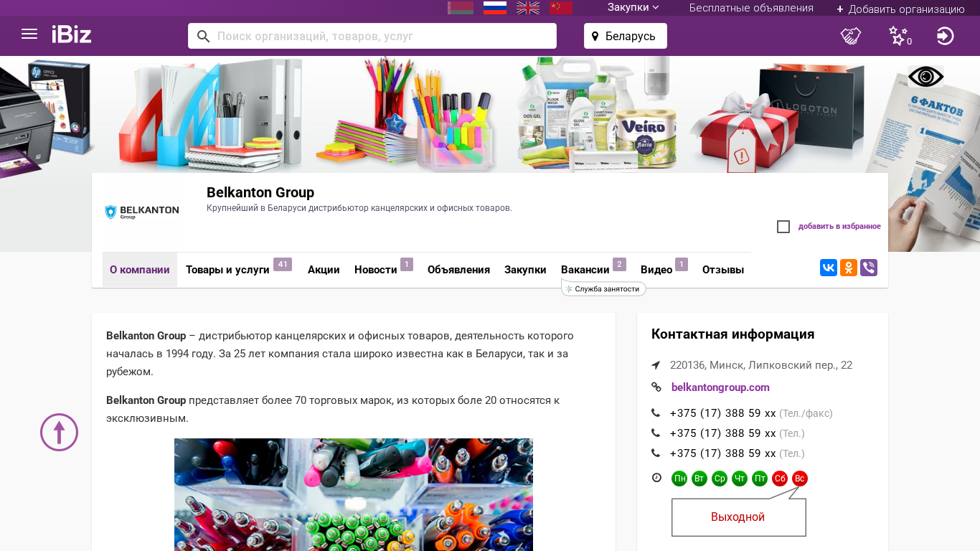
Task: Open the hamburger menu
Action: (x=29, y=34)
